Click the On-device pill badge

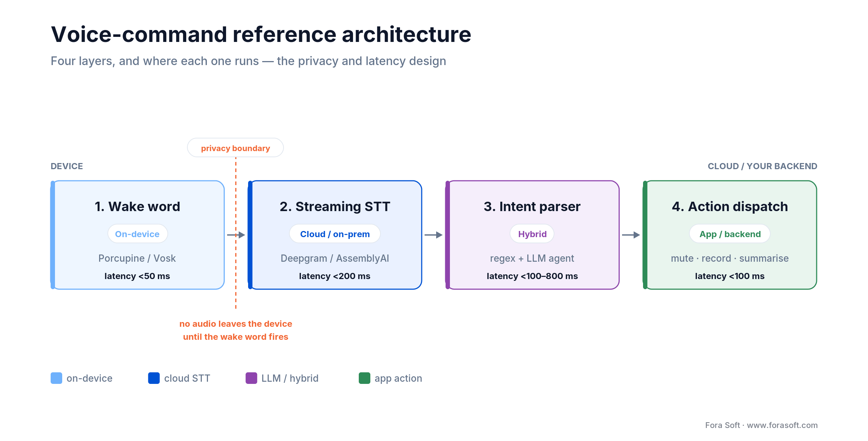(x=137, y=234)
